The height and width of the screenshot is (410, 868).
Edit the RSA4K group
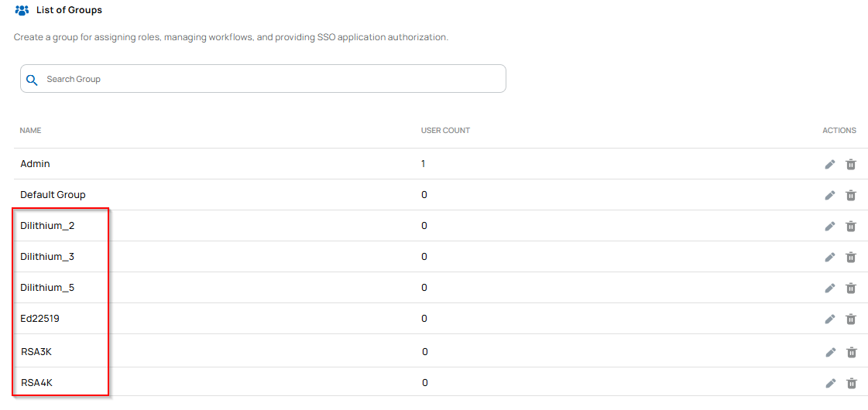tap(830, 383)
